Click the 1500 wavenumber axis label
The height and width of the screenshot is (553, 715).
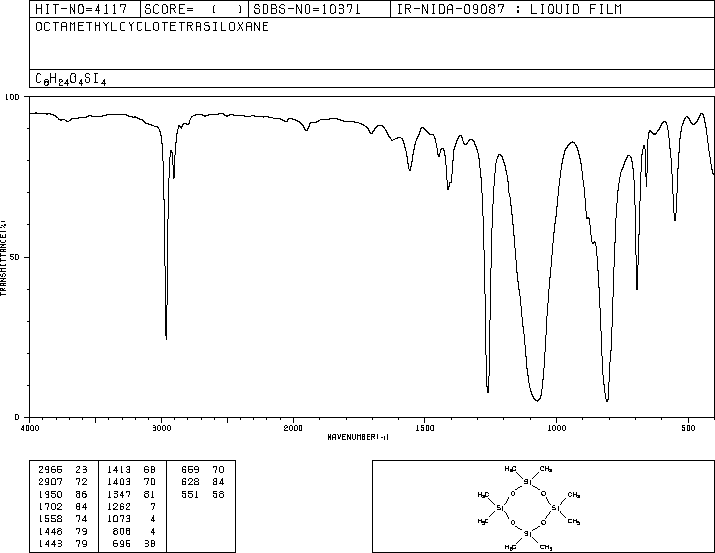pos(425,428)
